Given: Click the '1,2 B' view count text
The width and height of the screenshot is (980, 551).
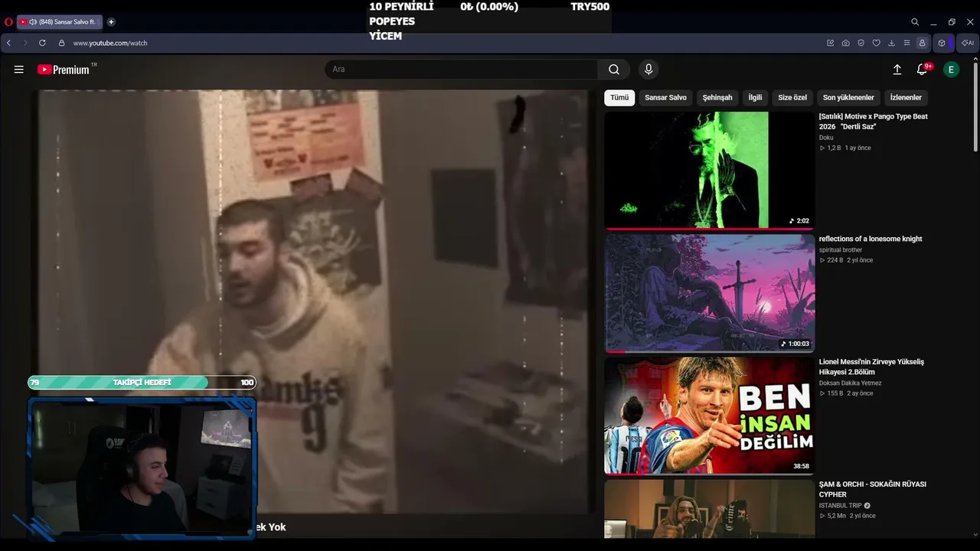Looking at the screenshot, I should pyautogui.click(x=834, y=148).
